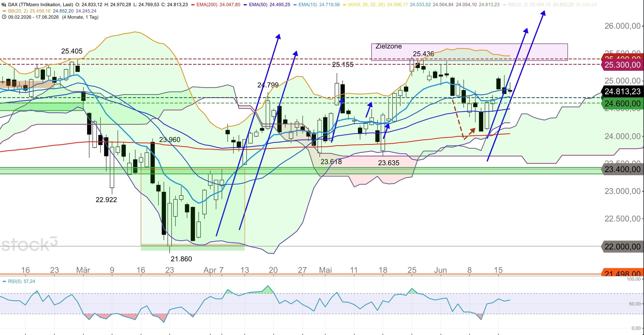Click the candlestick icon before the DAX title
The width and height of the screenshot is (644, 335).
[4, 5]
